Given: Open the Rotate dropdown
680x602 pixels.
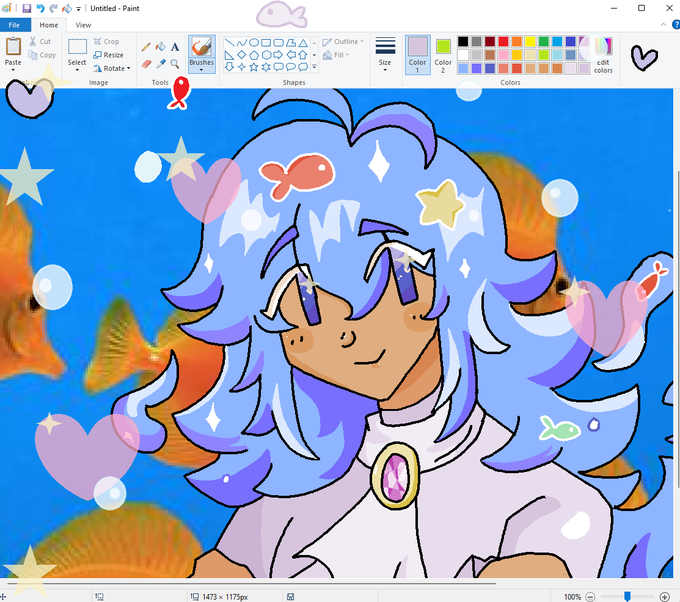Looking at the screenshot, I should click(x=112, y=68).
